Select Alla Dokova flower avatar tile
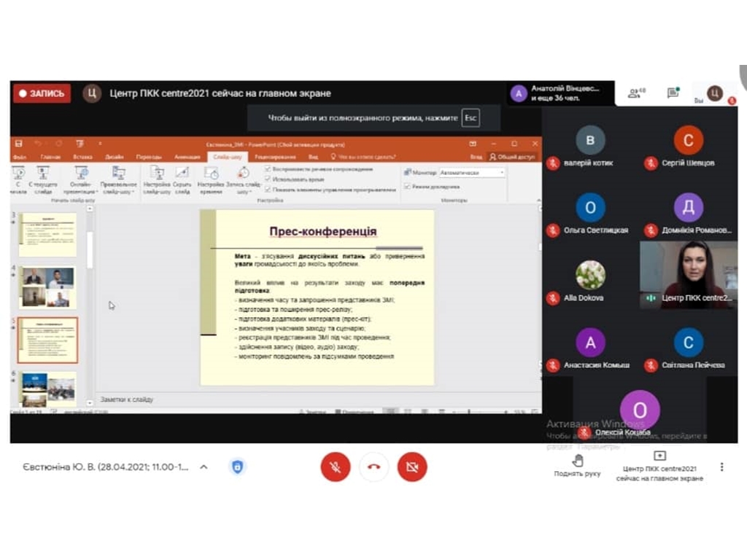747x560 pixels. [x=590, y=282]
